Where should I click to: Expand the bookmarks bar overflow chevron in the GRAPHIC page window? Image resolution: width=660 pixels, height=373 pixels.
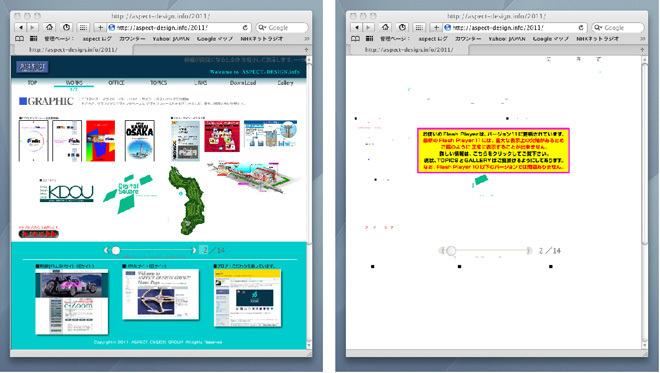306,39
